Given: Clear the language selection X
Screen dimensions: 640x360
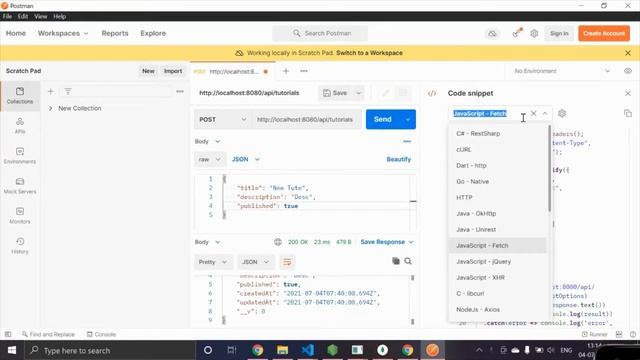Looking at the screenshot, I should point(533,113).
